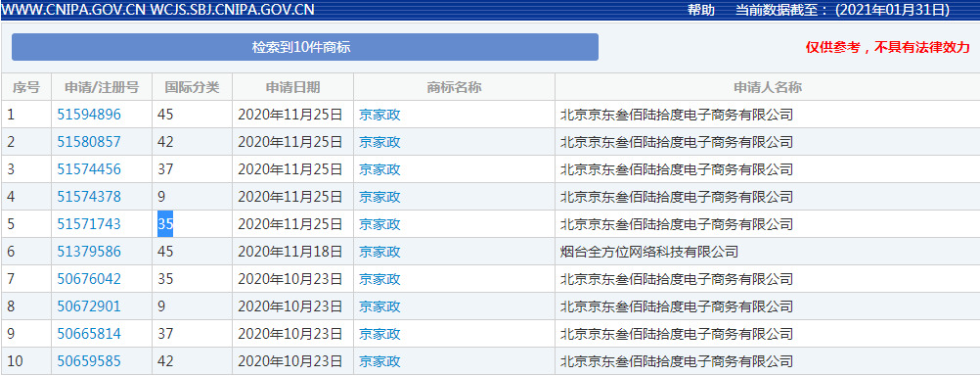Open registration number 51571743
This screenshot has height=376, width=980.
click(x=89, y=224)
